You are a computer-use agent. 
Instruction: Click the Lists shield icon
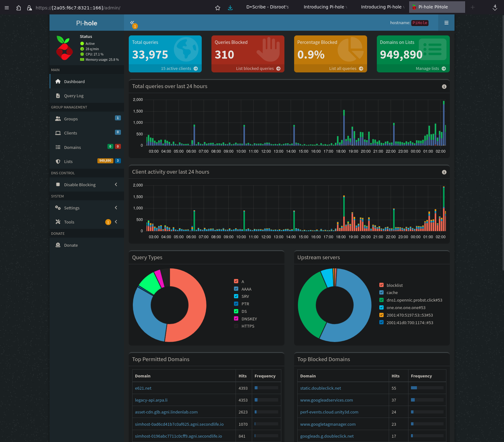click(x=58, y=161)
